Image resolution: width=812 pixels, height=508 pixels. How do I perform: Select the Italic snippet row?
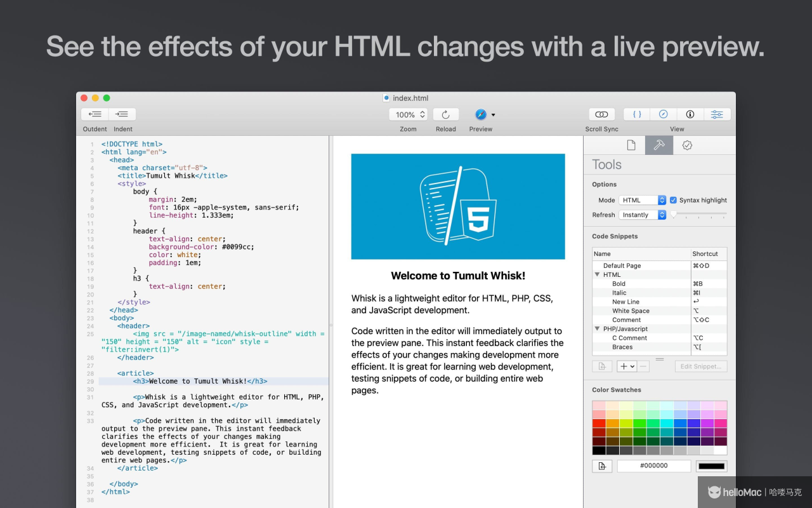coord(660,293)
